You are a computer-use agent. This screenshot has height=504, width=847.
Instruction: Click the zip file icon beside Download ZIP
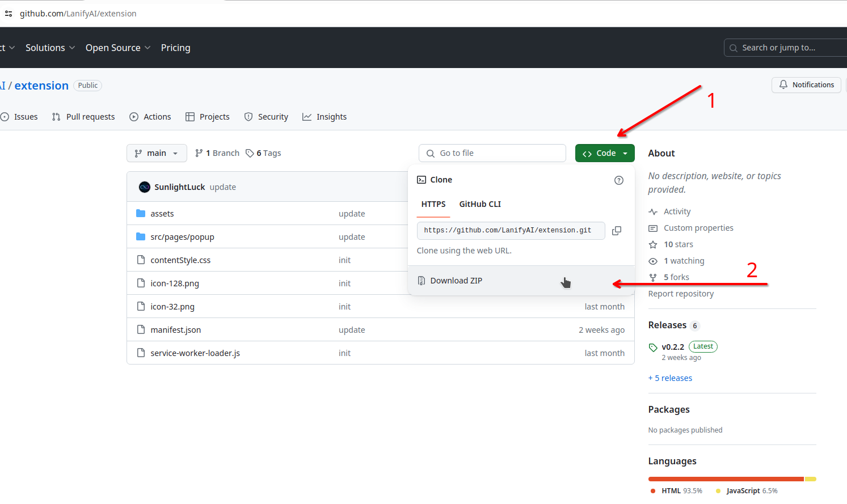click(x=422, y=281)
